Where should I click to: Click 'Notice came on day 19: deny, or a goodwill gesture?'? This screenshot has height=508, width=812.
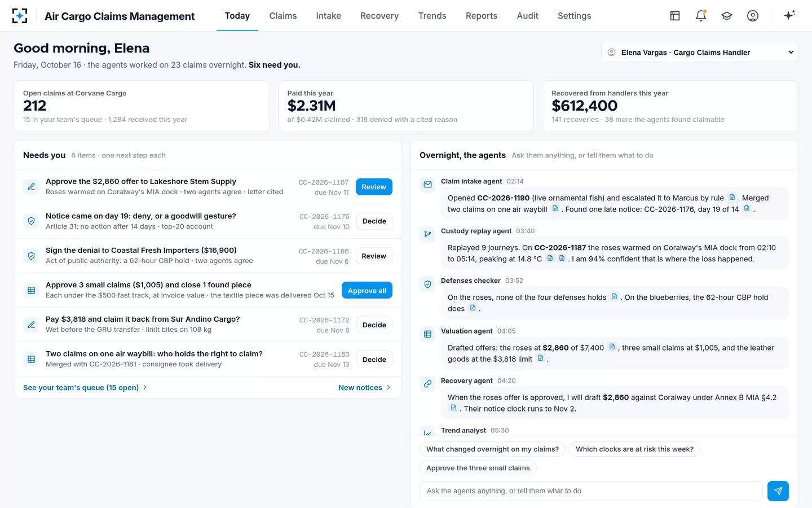[141, 216]
